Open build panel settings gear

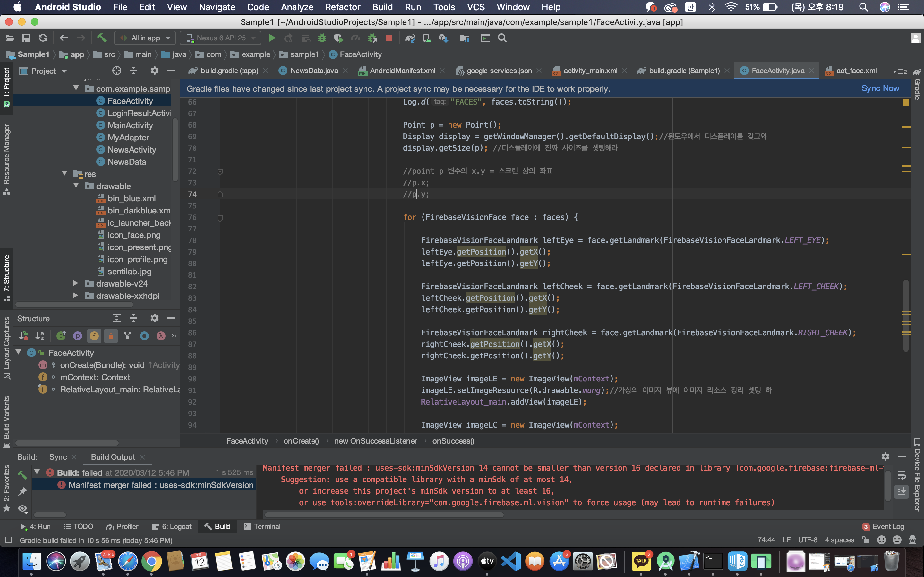pos(885,456)
